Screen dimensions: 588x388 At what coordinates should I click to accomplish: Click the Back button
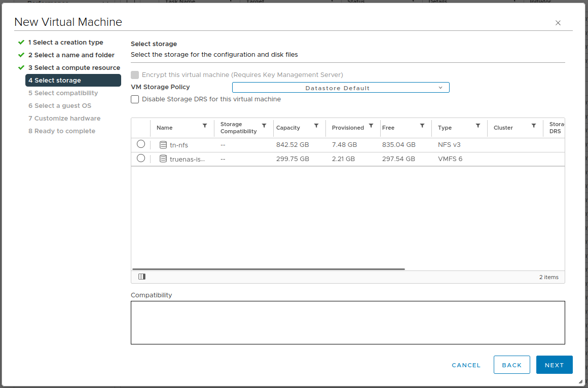click(511, 365)
